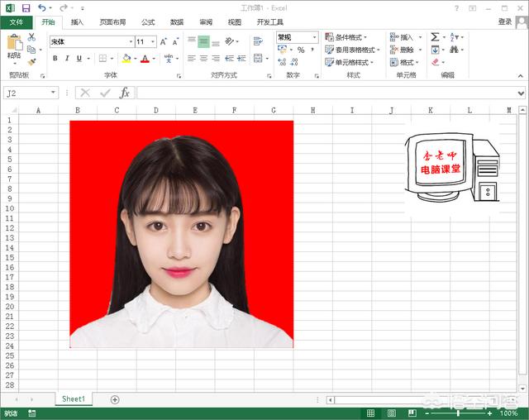This screenshot has width=529, height=420.
Task: Click the percent style icon
Action: click(x=300, y=50)
